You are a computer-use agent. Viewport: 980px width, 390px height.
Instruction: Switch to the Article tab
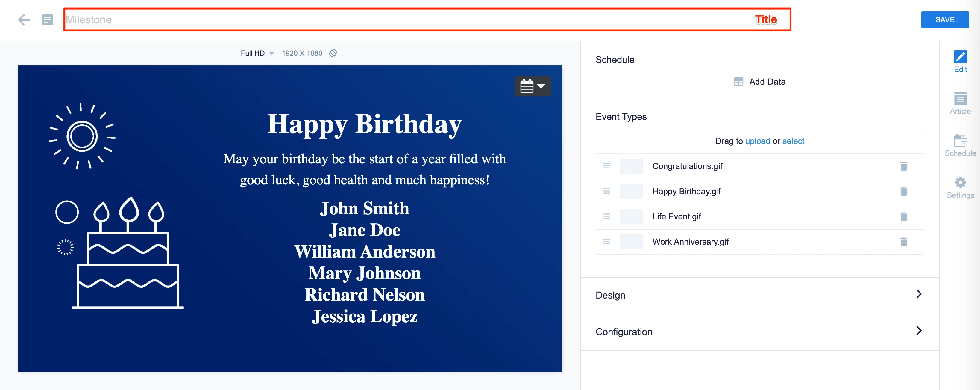coord(960,103)
